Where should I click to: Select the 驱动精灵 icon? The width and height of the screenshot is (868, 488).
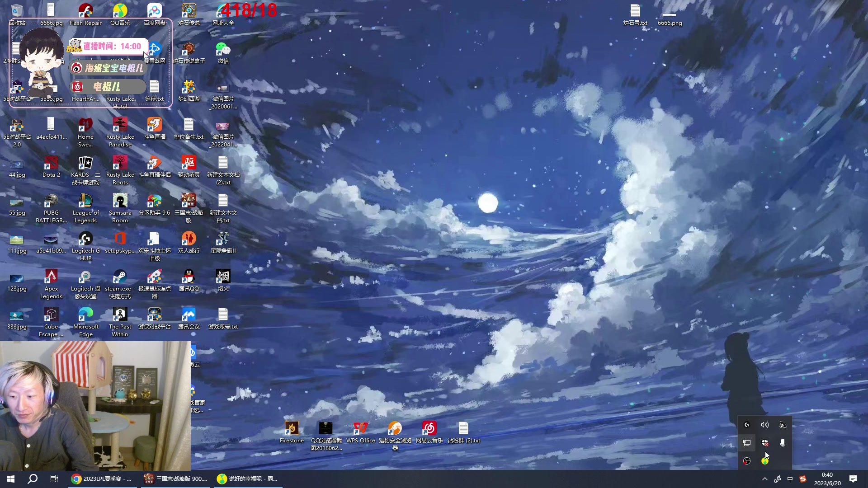pyautogui.click(x=189, y=166)
